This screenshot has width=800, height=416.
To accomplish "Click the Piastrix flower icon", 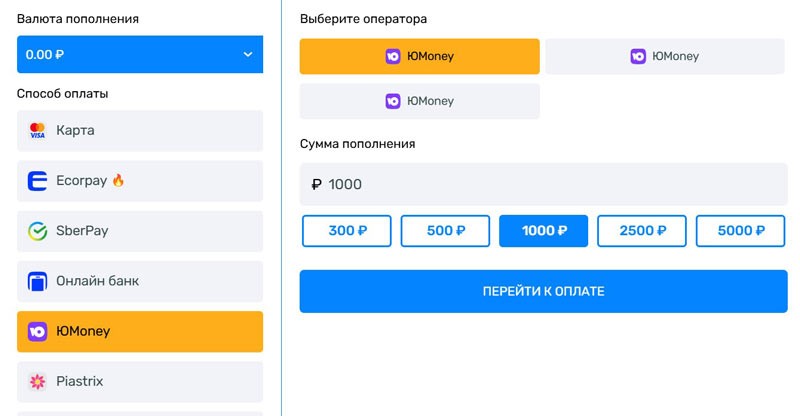I will click(x=38, y=382).
